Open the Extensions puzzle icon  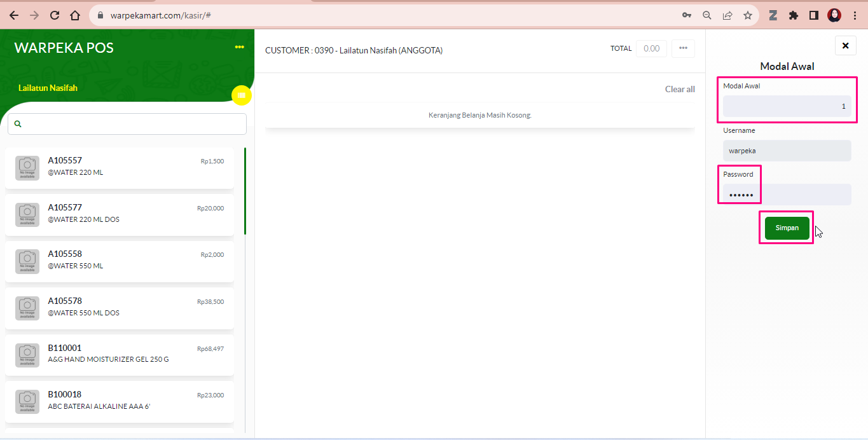tap(794, 15)
